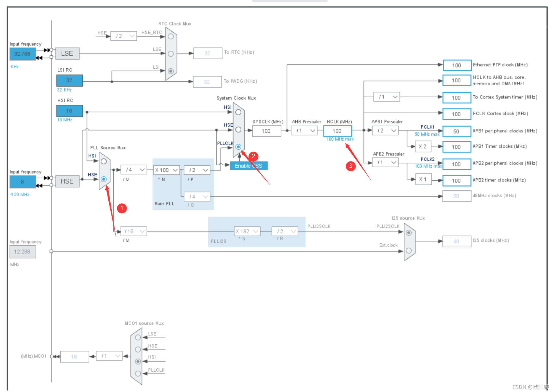Click the LSI RC 32 value box
This screenshot has height=392, width=553.
pyautogui.click(x=70, y=80)
